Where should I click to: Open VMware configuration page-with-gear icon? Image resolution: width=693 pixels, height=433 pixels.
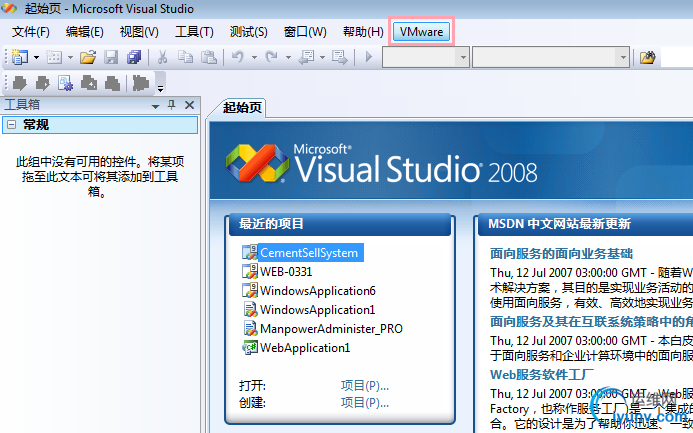tap(65, 83)
